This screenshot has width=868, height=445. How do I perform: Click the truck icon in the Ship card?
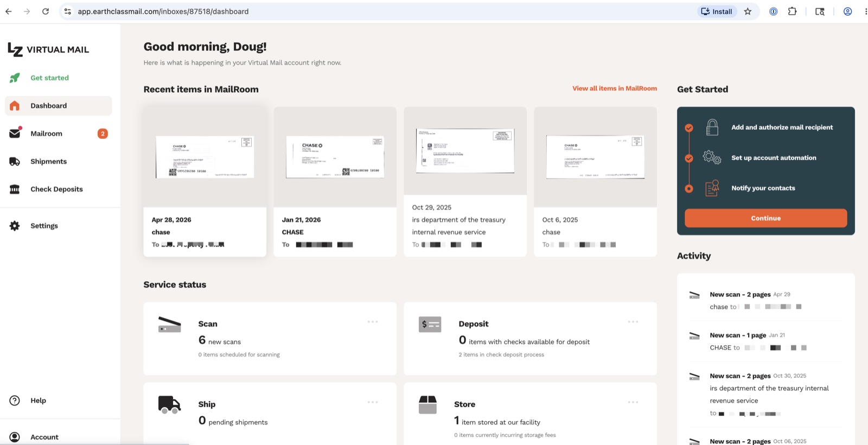(169, 404)
